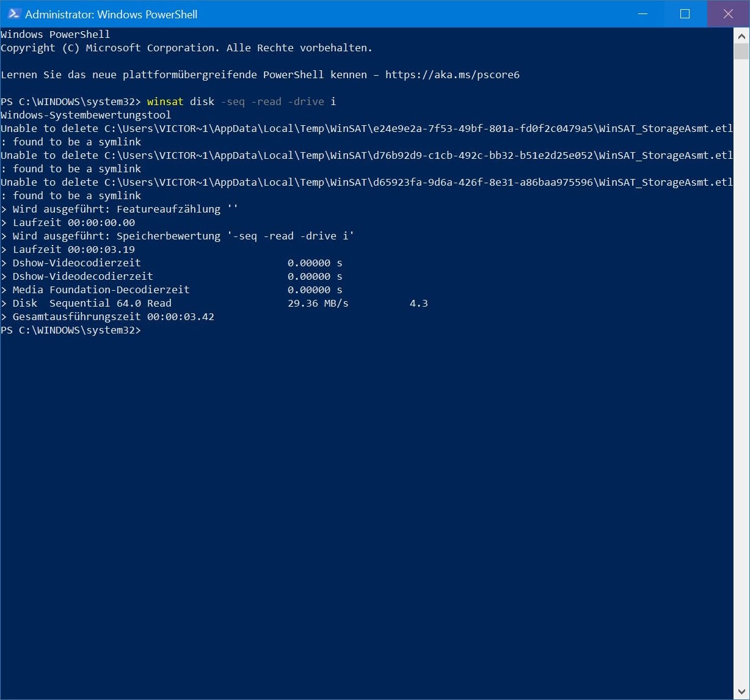This screenshot has width=750, height=700.
Task: Click the https://aka.ms/pscore6 URL
Action: (x=452, y=75)
